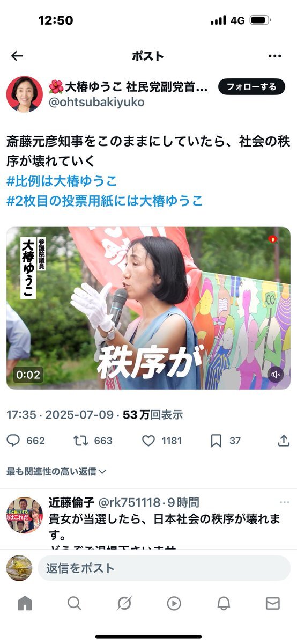Unmute the video with speaker icon

coord(276,375)
